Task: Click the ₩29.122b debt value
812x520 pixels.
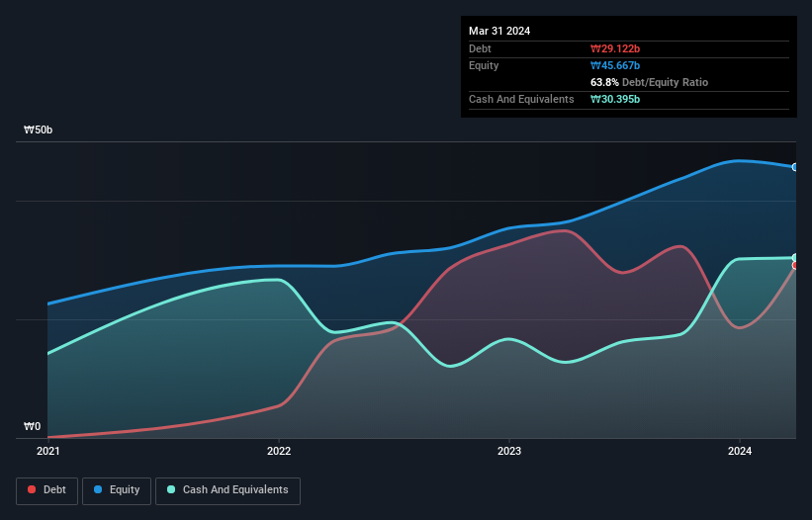Action: [615, 48]
